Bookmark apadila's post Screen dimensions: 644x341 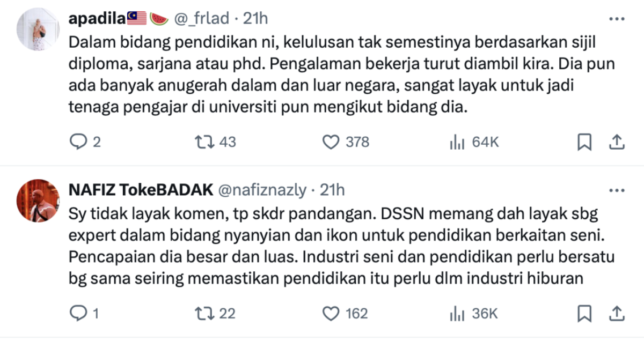coord(585,142)
